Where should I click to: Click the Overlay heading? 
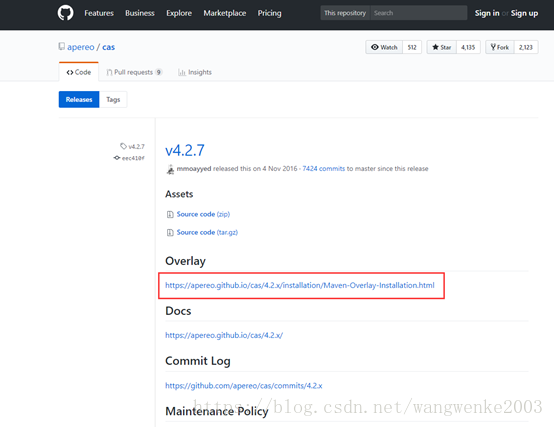click(185, 261)
